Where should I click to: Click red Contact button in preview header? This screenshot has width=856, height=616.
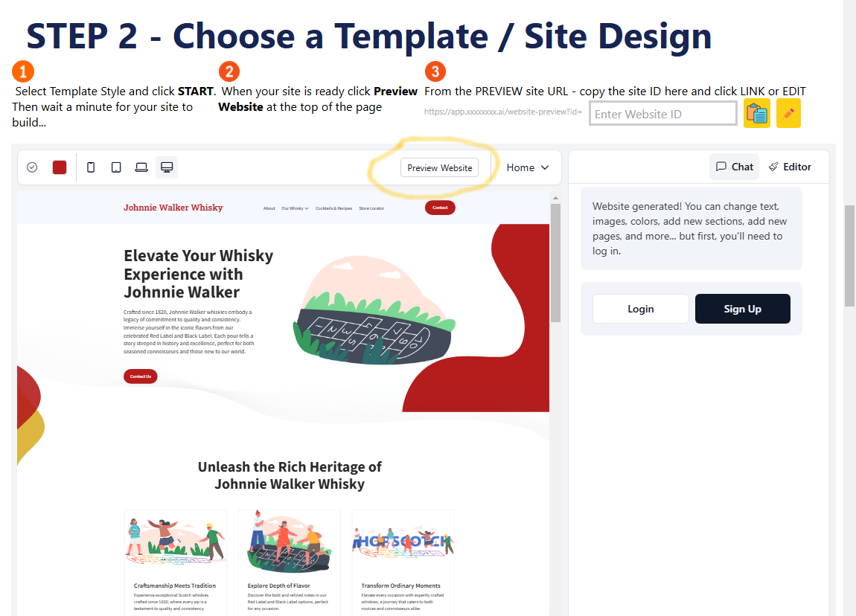point(440,208)
